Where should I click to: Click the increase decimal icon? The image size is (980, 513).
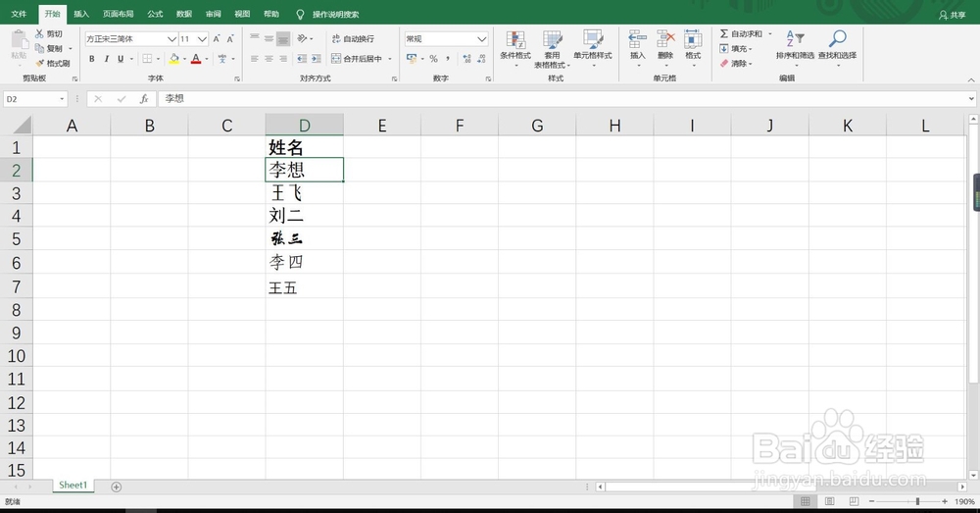coord(466,59)
